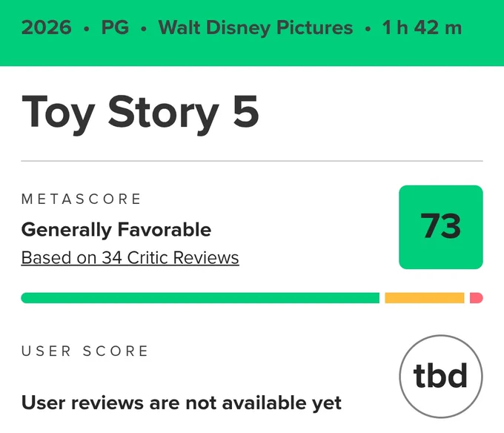Open the 34 Critic Reviews link
The image size is (504, 433).
tap(130, 258)
